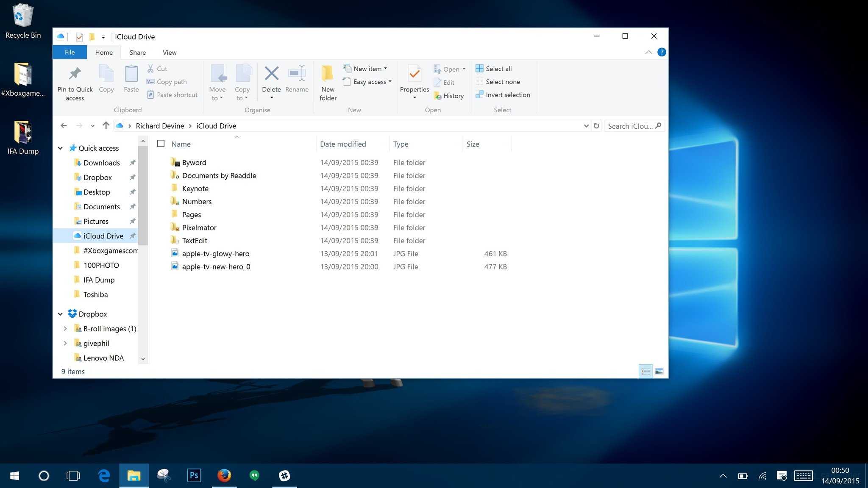
Task: Open the File menu tab
Action: (70, 52)
